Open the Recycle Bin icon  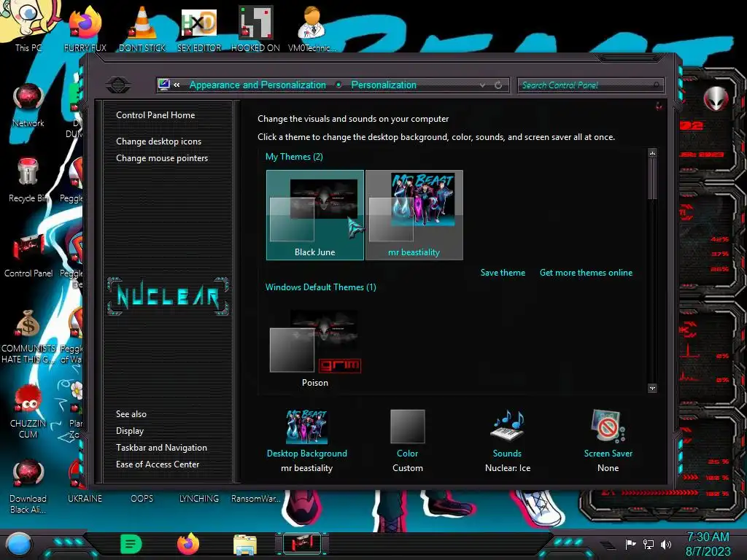click(x=28, y=180)
